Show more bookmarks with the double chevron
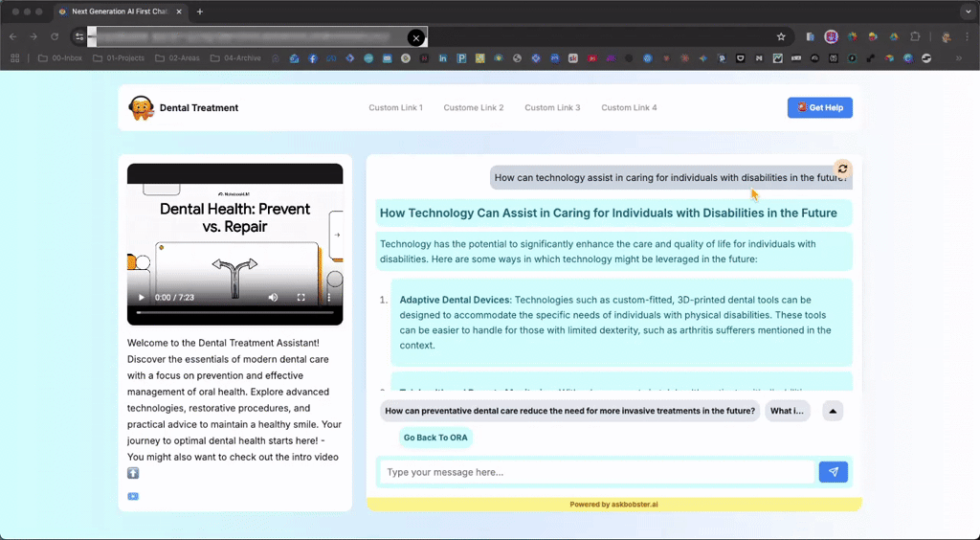The height and width of the screenshot is (540, 980). (959, 58)
